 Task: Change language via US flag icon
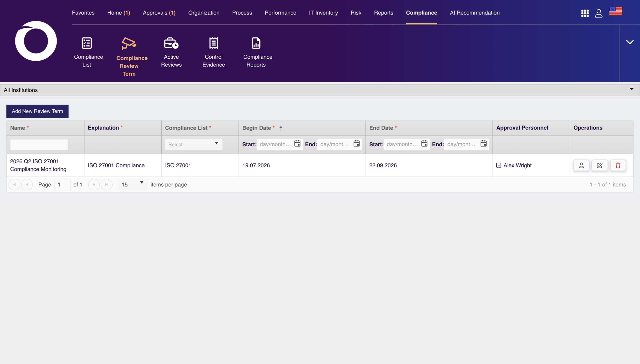pos(615,11)
